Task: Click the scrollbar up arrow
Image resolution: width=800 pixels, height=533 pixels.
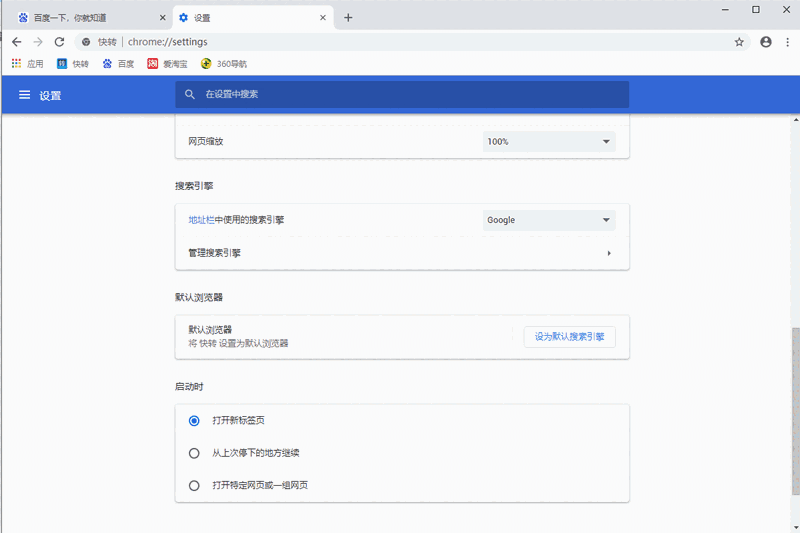Action: tap(795, 120)
